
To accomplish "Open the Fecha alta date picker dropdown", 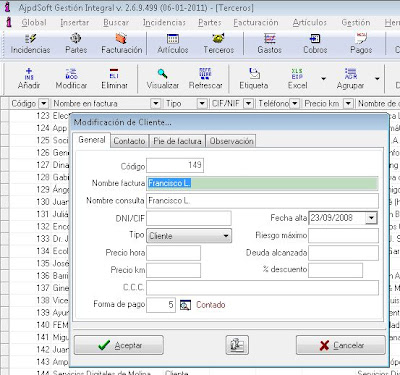I will (371, 218).
